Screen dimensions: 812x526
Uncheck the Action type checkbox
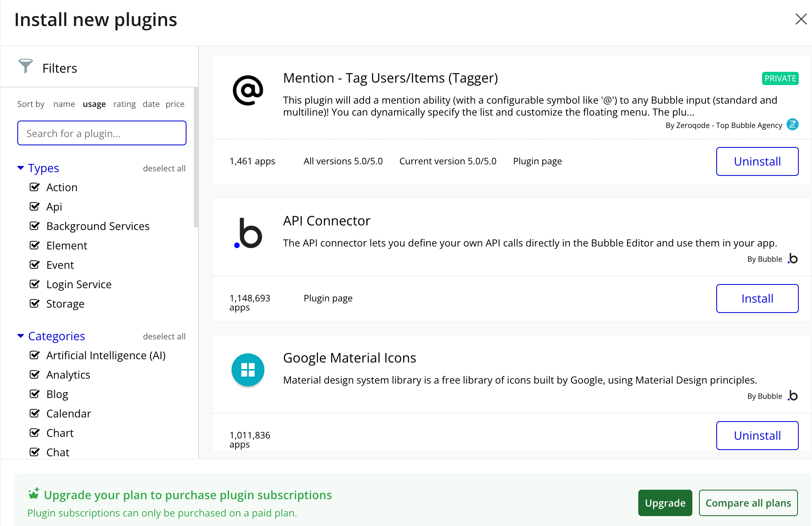35,187
